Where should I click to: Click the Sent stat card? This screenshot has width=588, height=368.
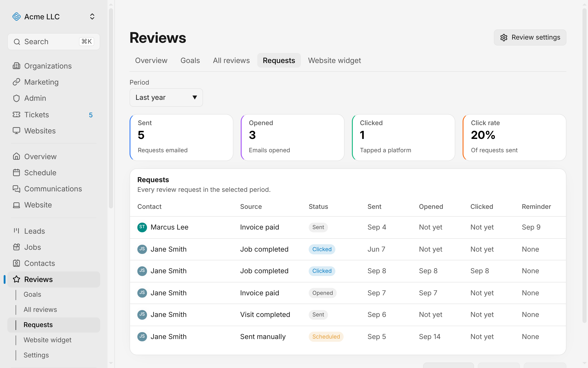click(x=181, y=138)
